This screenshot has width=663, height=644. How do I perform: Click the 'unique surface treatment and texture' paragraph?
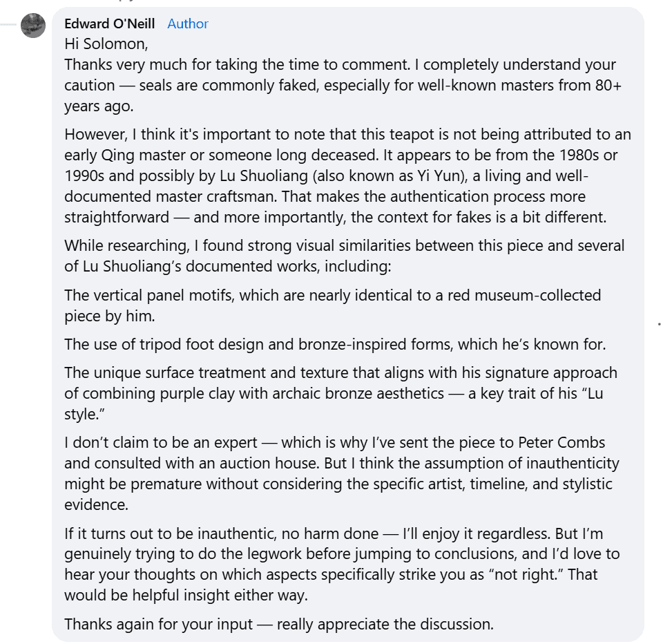coord(340,393)
